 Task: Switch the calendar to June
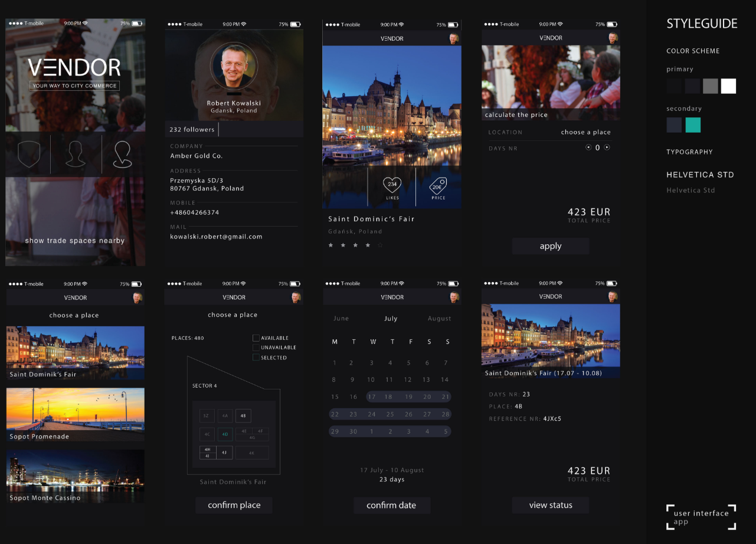(x=341, y=318)
